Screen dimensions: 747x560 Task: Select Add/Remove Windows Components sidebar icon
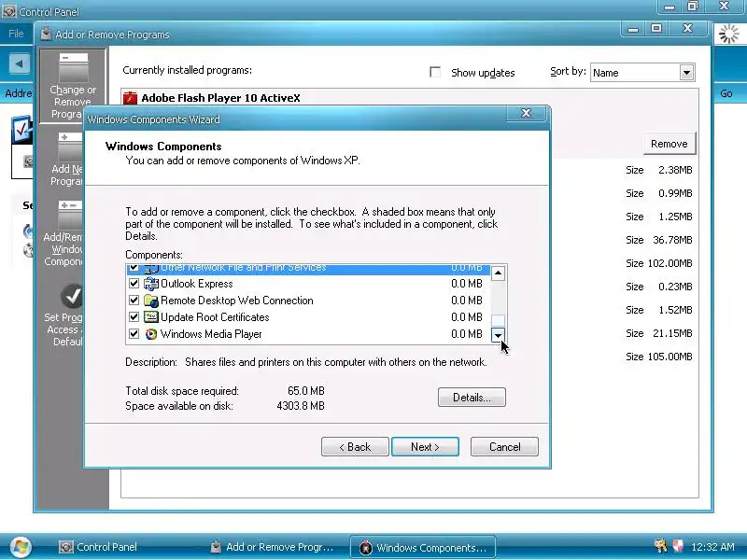pyautogui.click(x=70, y=216)
